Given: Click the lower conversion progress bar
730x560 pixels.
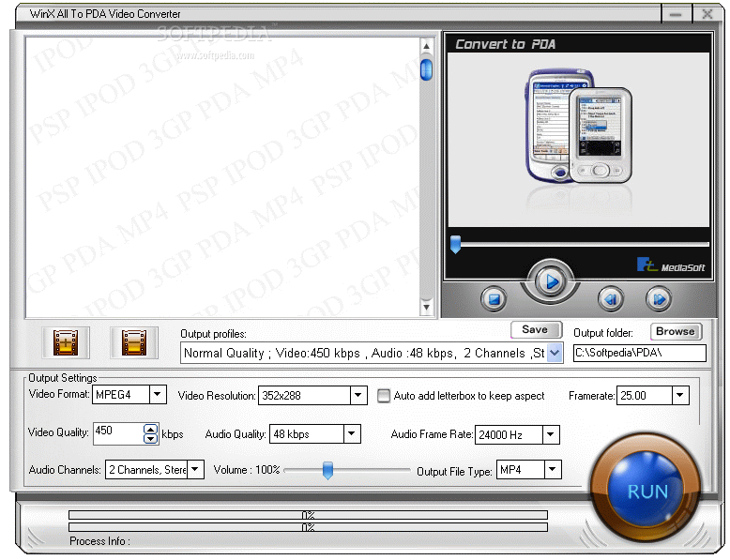Looking at the screenshot, I should click(308, 527).
